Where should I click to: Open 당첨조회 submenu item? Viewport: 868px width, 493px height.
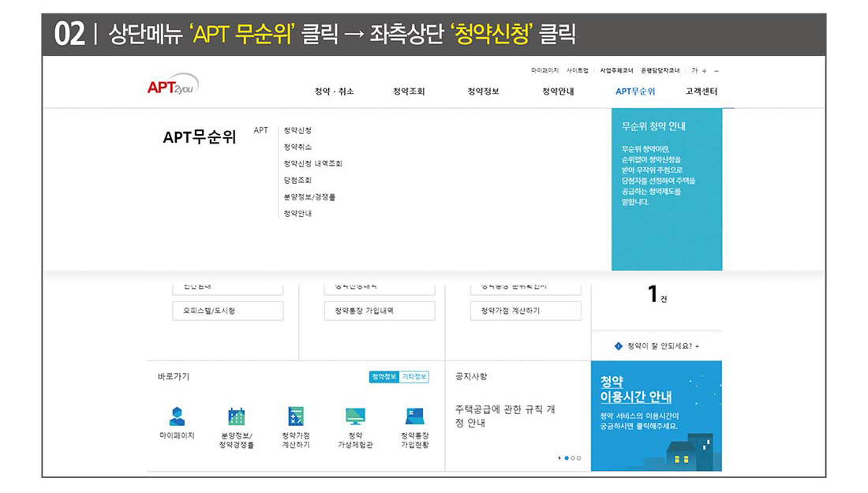pos(297,181)
